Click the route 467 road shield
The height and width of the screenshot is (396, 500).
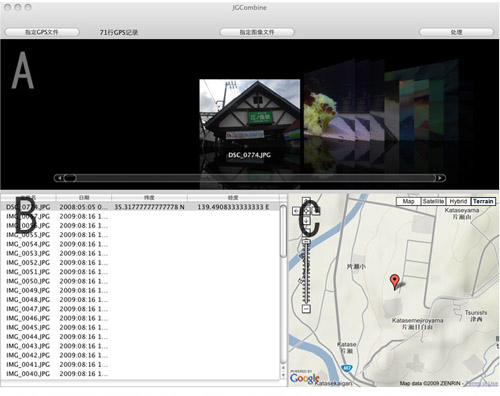(x=347, y=368)
